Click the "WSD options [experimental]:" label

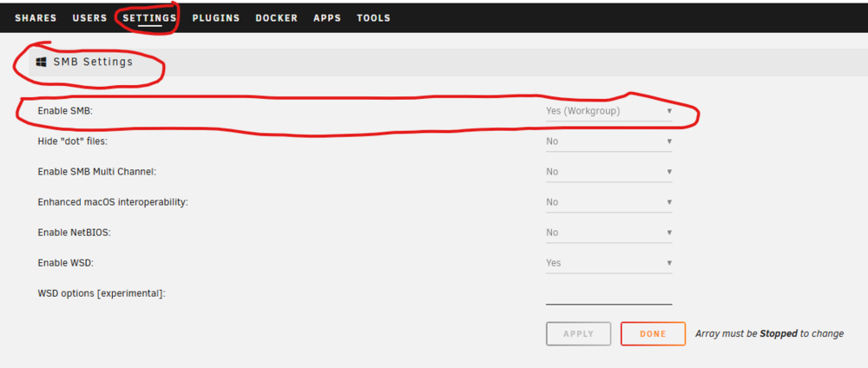click(102, 294)
